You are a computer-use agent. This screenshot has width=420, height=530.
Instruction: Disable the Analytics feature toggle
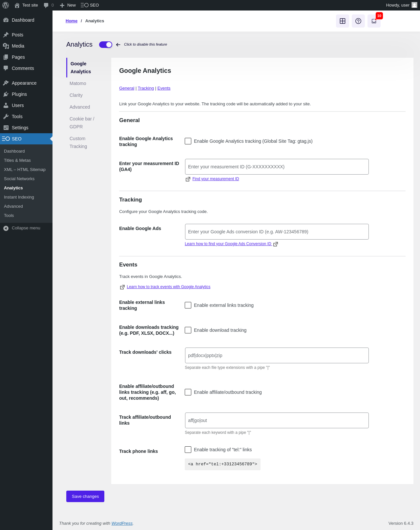[x=106, y=45]
